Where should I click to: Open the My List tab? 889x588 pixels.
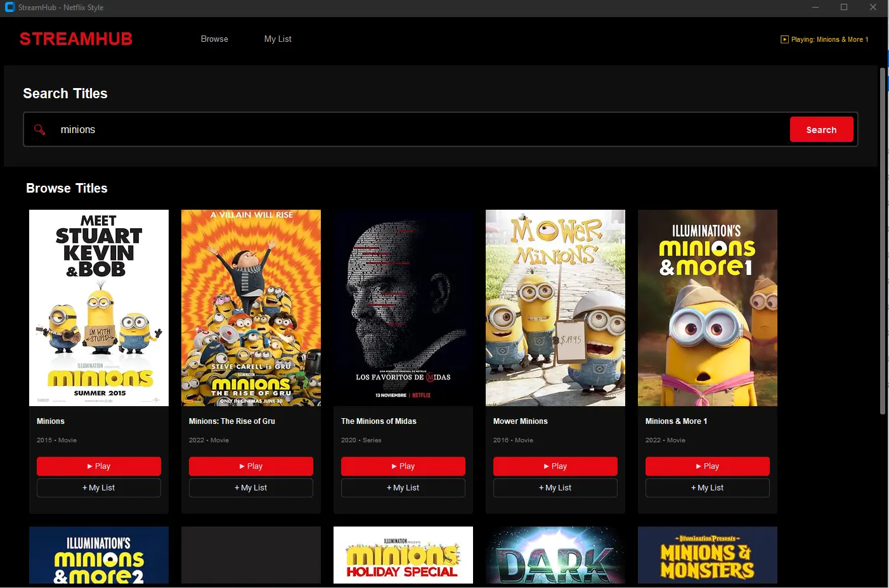278,39
